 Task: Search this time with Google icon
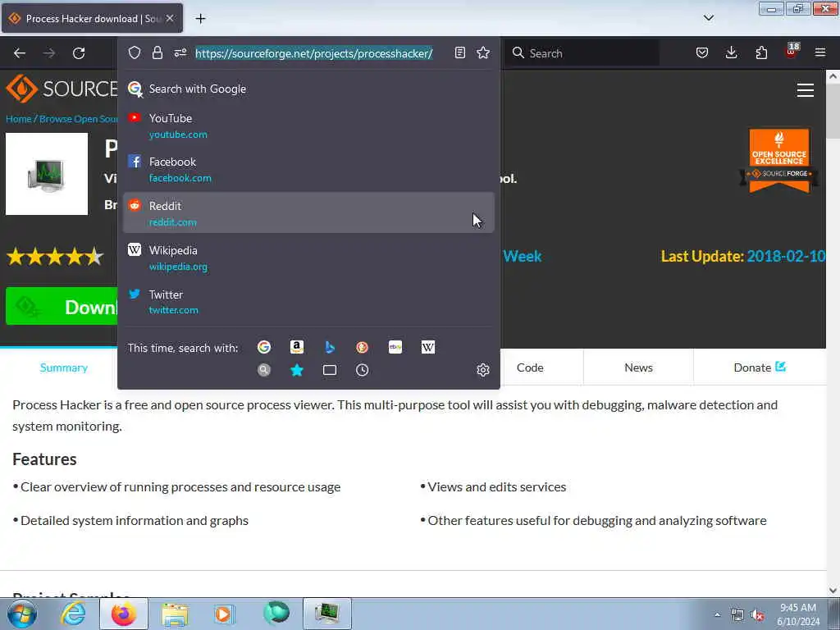264,347
